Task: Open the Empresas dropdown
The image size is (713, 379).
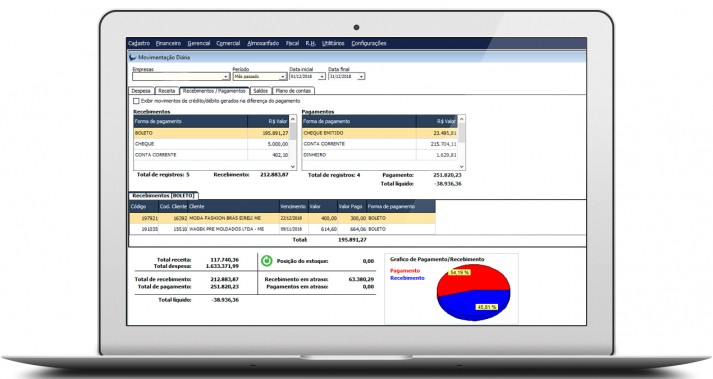Action: pos(226,76)
